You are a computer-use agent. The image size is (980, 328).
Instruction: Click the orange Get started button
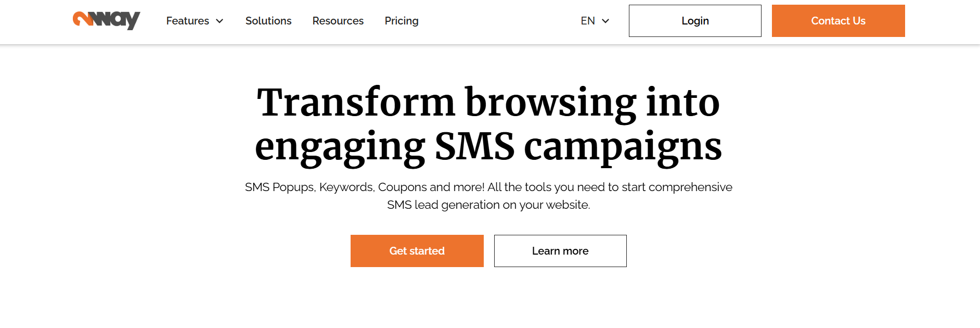coord(417,251)
